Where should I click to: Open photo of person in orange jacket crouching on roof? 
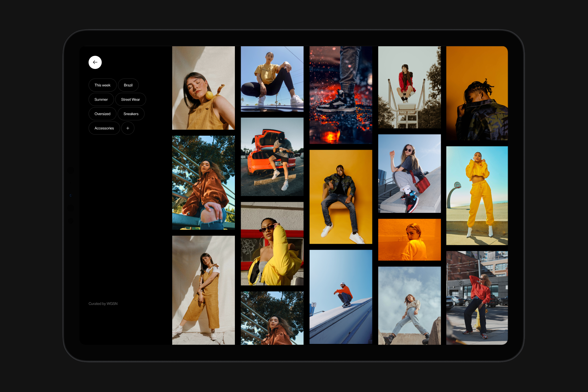coord(341,297)
